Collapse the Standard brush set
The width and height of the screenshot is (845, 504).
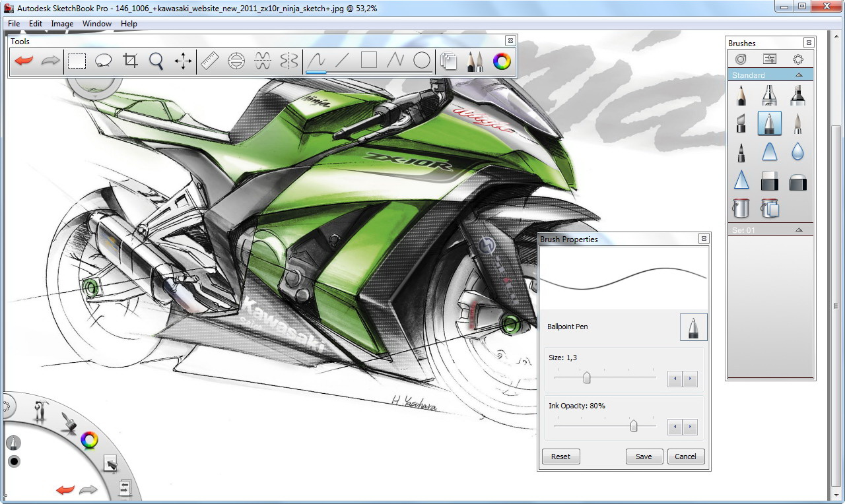click(x=799, y=75)
